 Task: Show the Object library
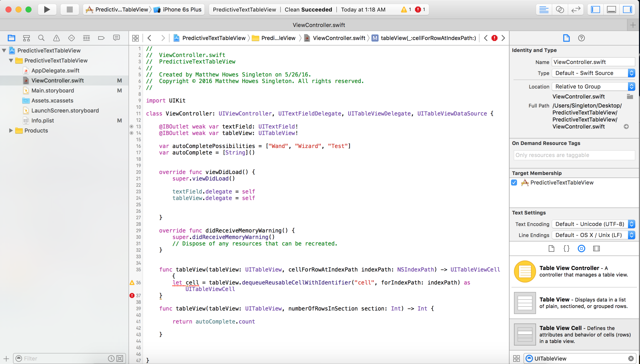click(x=581, y=249)
